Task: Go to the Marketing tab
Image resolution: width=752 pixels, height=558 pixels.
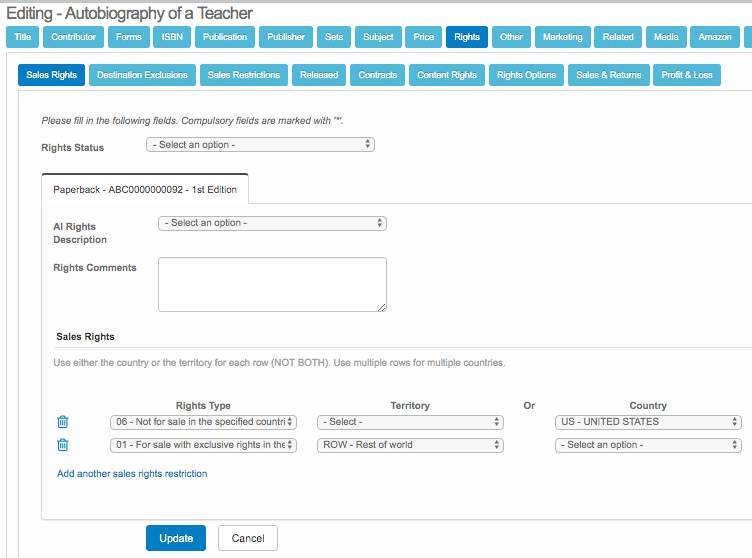Action: 563,37
